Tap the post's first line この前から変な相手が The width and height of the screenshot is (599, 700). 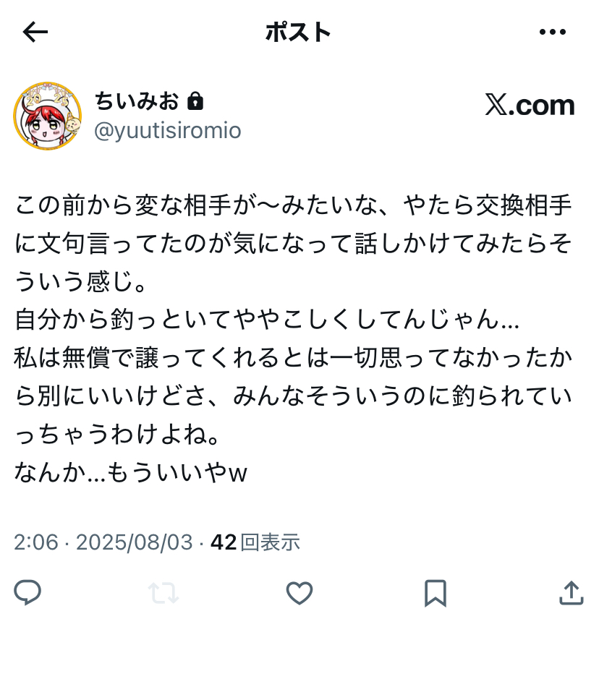pyautogui.click(x=292, y=205)
